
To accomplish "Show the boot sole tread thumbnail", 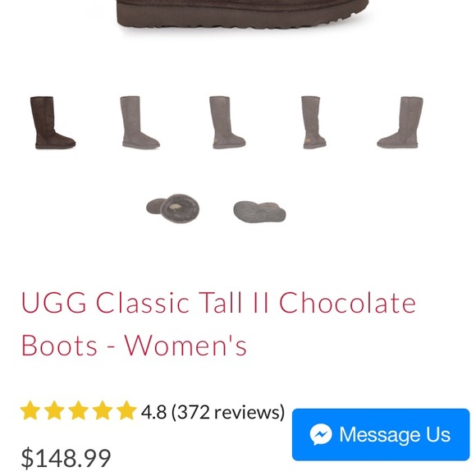I will click(259, 212).
